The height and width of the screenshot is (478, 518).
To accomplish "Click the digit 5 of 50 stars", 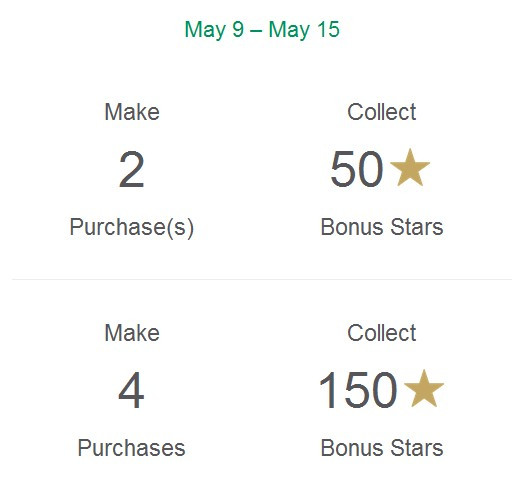I will pos(343,169).
